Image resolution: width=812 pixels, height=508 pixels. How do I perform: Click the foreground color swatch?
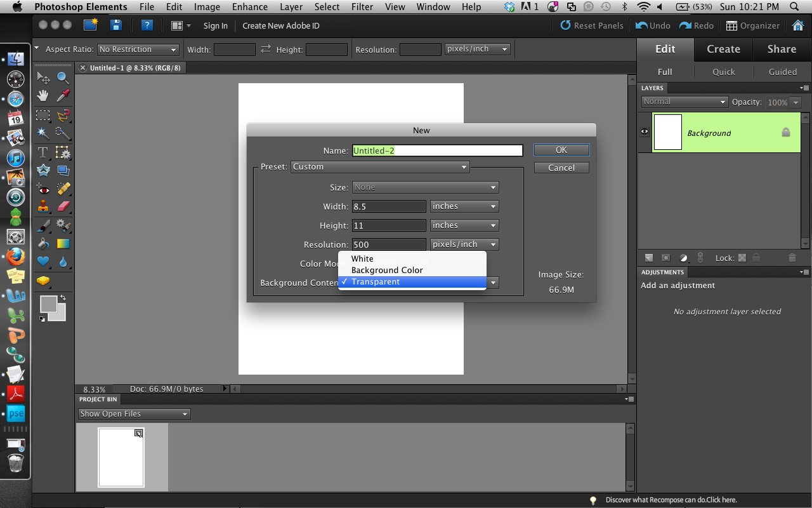tap(49, 304)
